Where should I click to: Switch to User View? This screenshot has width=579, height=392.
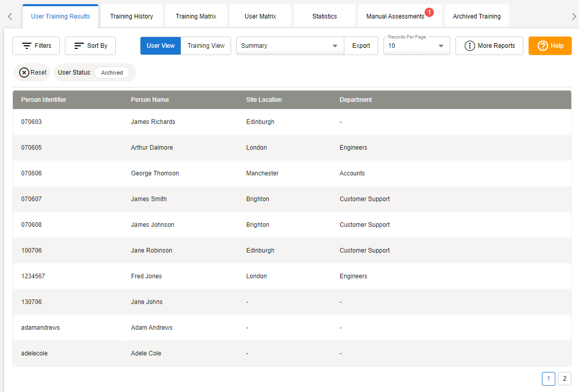pos(161,46)
